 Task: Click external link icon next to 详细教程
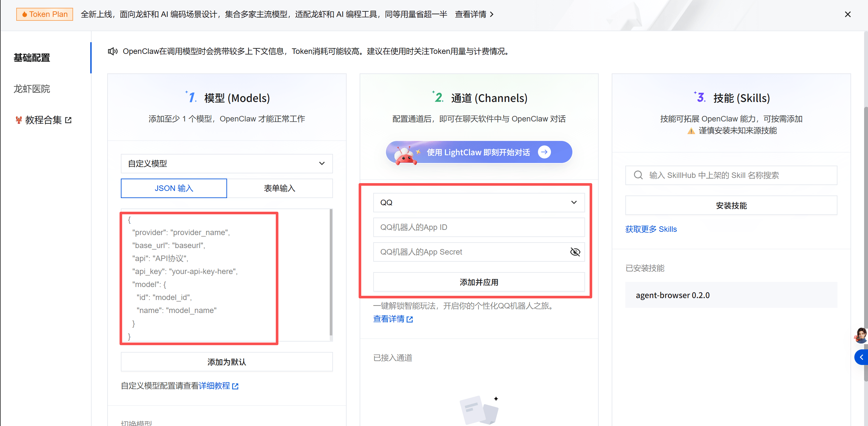[236, 386]
